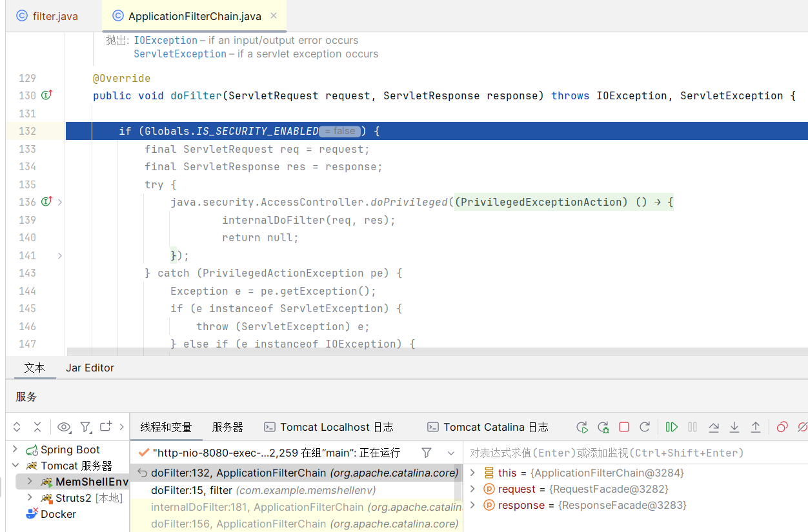Open the Jar Editor tab
The height and width of the screenshot is (532, 808).
tap(90, 368)
